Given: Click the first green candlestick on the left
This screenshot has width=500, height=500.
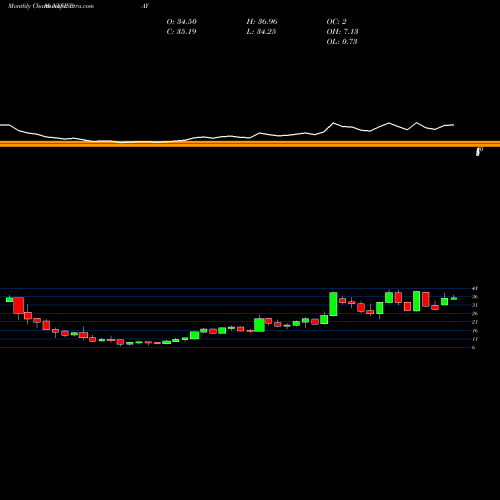Looking at the screenshot, I should (9, 299).
